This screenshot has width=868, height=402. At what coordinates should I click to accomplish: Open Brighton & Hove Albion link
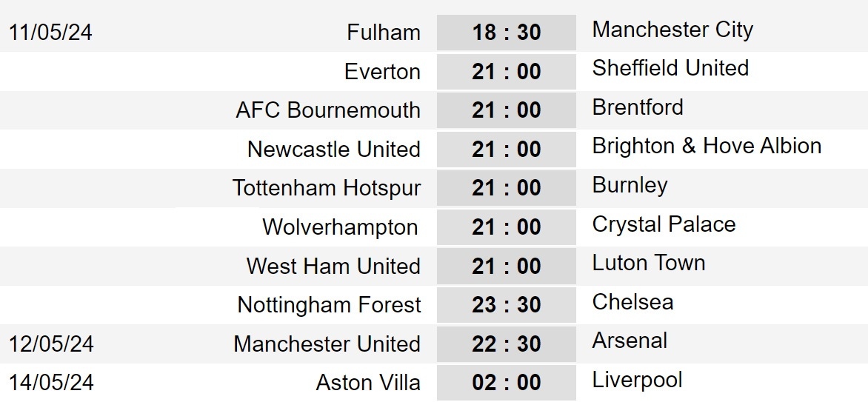pos(707,146)
